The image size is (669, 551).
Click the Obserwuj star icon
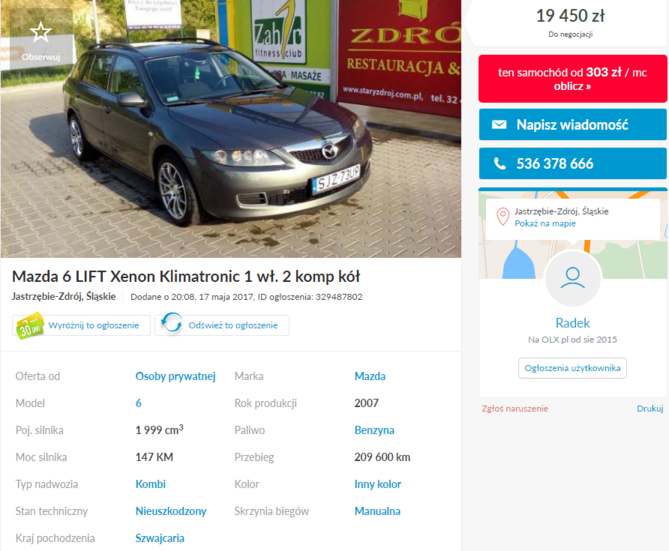click(x=41, y=32)
